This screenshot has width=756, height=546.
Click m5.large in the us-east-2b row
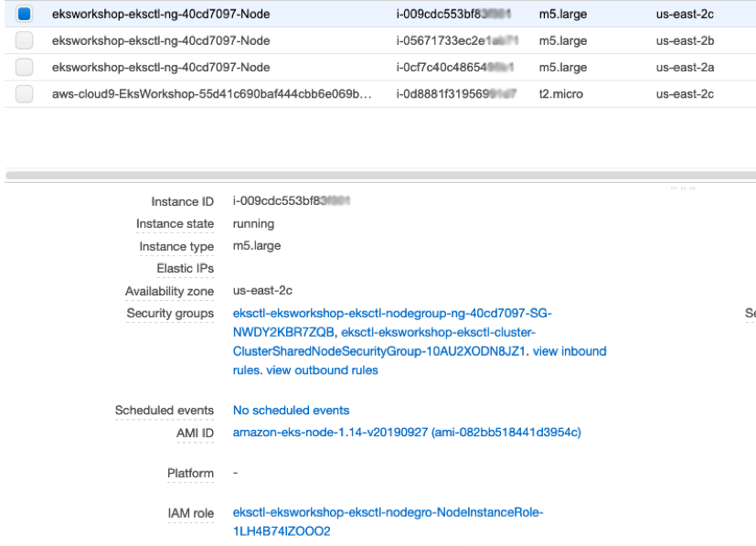[562, 40]
